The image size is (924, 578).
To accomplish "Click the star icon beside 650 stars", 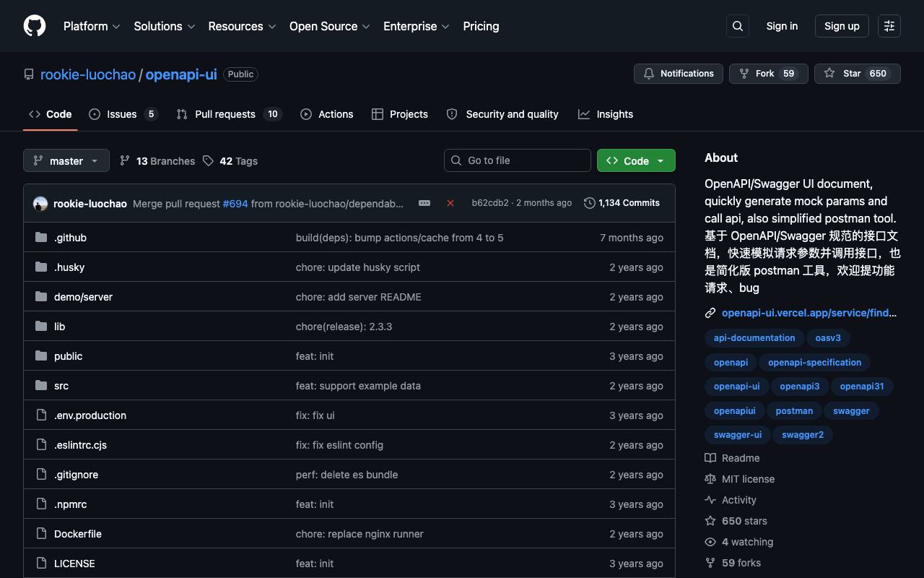I will [710, 521].
